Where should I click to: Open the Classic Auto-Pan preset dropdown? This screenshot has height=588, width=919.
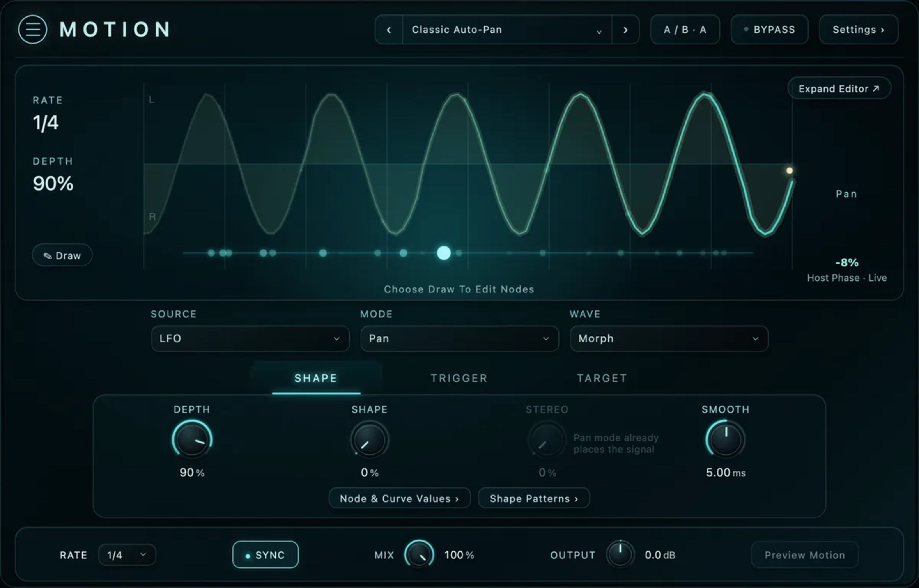507,30
